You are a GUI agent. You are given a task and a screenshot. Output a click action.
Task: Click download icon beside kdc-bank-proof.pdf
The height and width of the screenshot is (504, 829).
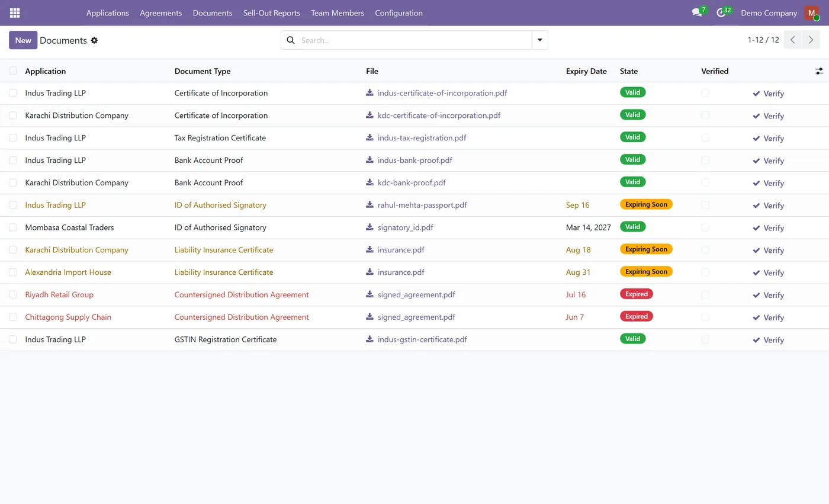[x=369, y=182]
